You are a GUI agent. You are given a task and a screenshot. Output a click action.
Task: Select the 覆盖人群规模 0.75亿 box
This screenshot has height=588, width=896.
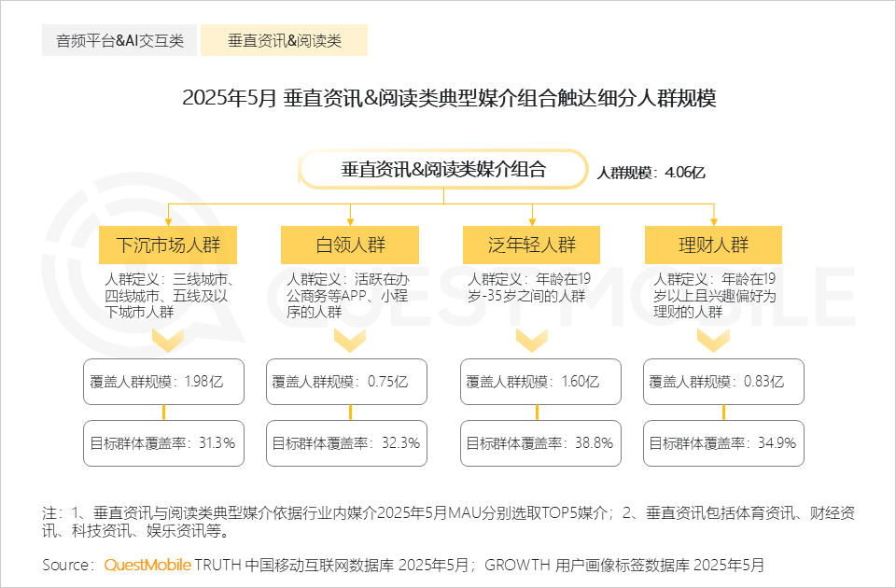(x=346, y=382)
